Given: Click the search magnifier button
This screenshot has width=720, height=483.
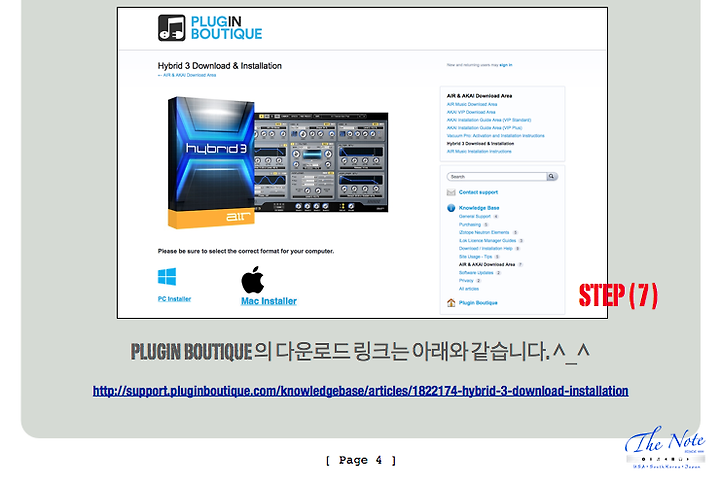Looking at the screenshot, I should click(x=551, y=177).
